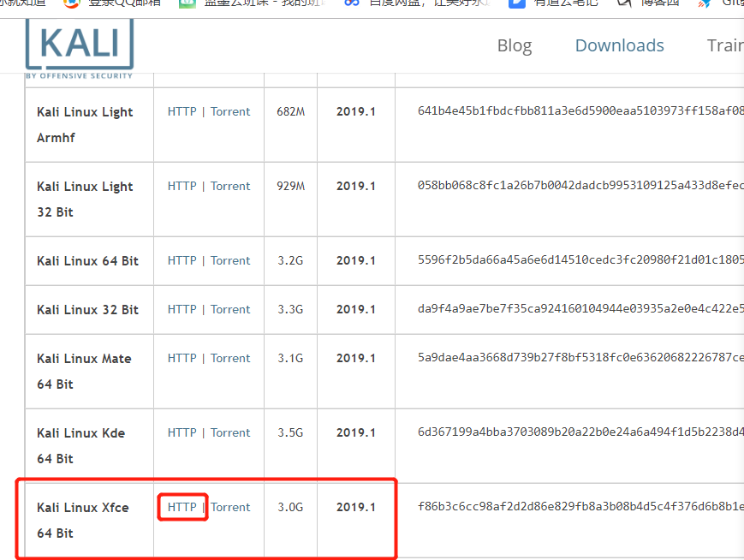Click HTTP link for Kali Linux Xfce 64 Bit
This screenshot has height=560, width=744.
[x=182, y=507]
